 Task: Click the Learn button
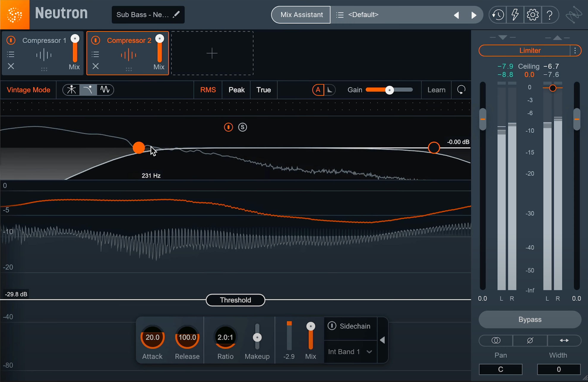coord(436,90)
